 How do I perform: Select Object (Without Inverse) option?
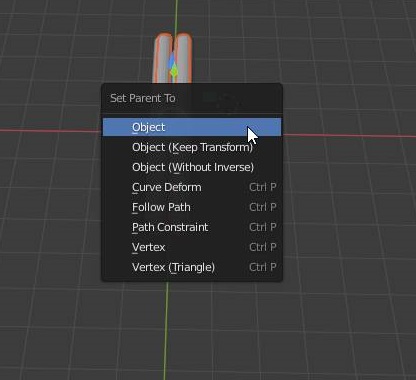click(192, 167)
